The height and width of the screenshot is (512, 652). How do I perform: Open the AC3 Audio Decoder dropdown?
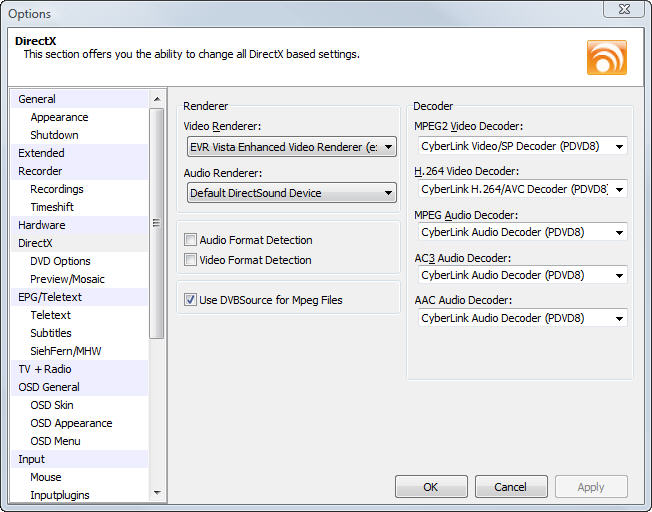522,275
